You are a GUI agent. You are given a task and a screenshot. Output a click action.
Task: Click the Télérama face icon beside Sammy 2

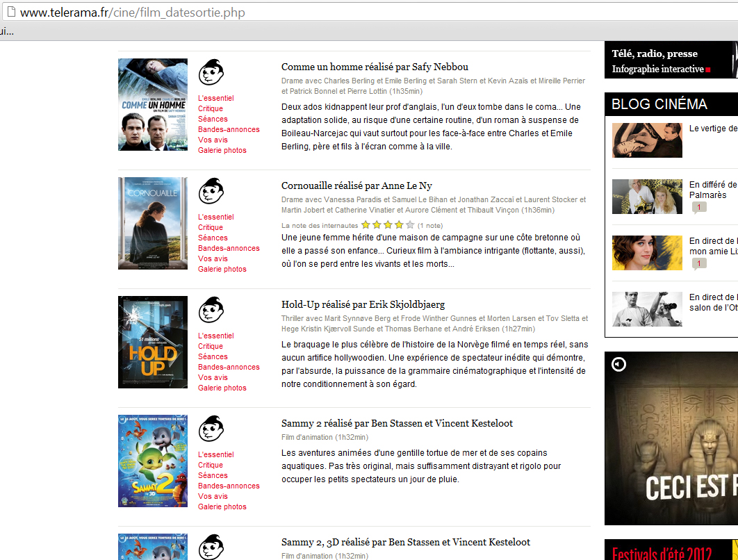click(x=211, y=428)
